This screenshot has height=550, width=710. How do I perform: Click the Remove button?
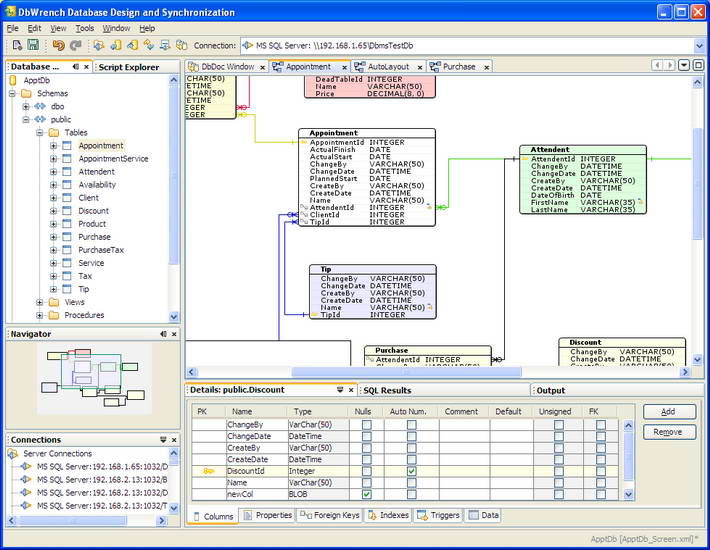tap(668, 432)
